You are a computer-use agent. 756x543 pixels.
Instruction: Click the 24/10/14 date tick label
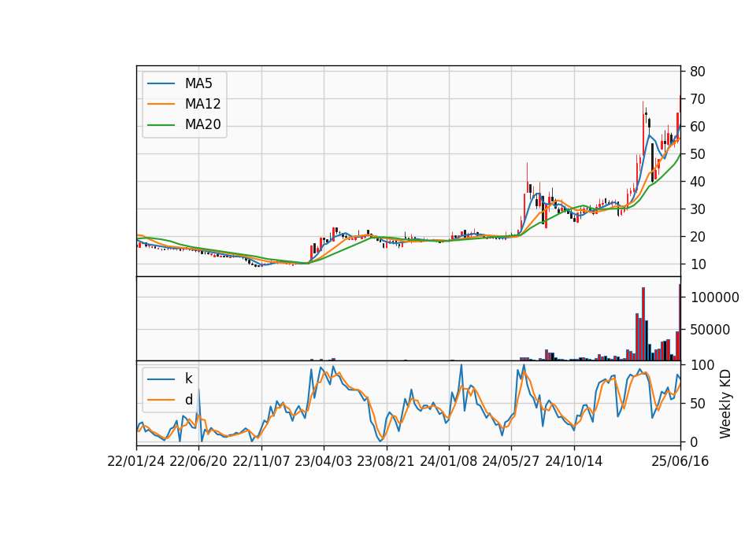pyautogui.click(x=574, y=461)
